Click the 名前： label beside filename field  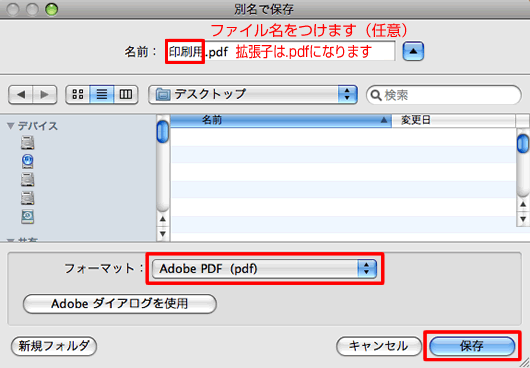click(141, 52)
